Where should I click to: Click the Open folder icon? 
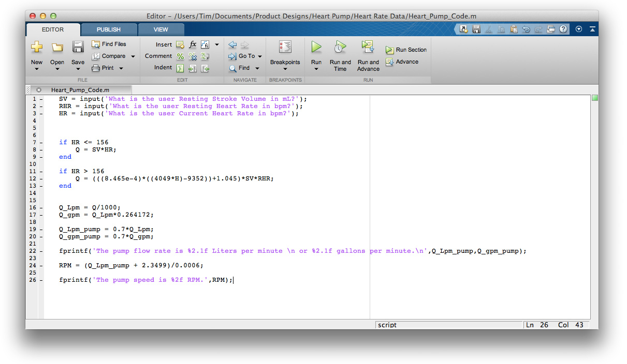(57, 47)
